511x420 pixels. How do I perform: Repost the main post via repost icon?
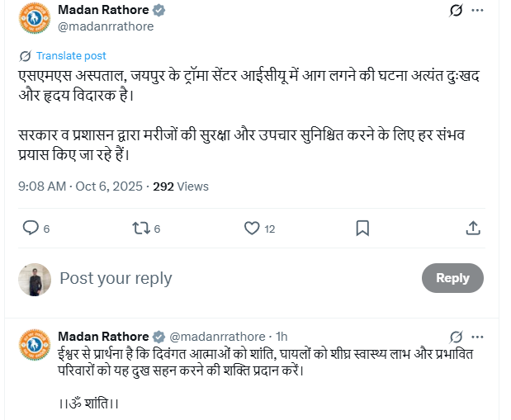click(140, 228)
